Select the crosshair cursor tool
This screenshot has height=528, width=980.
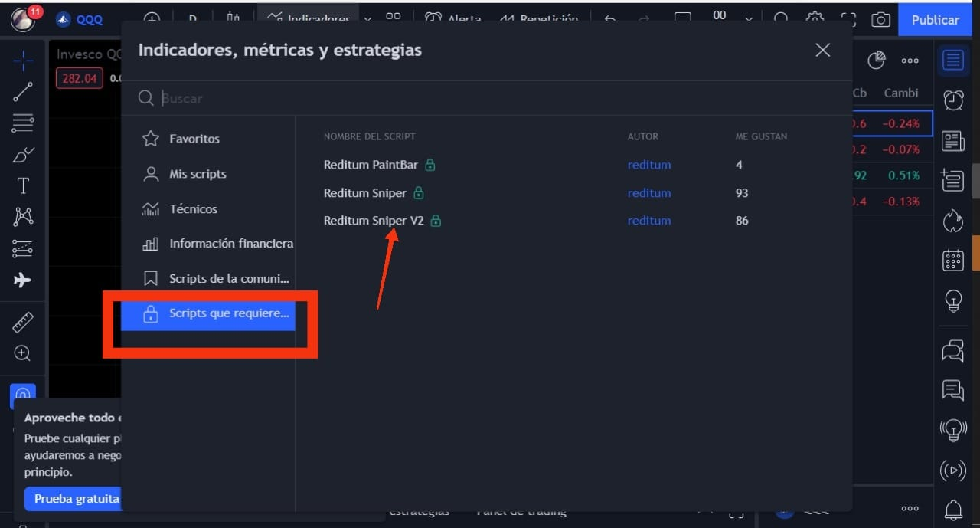click(23, 60)
